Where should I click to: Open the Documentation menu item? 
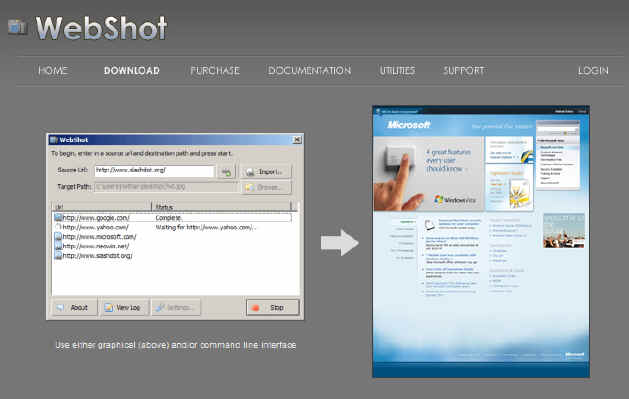coord(309,71)
